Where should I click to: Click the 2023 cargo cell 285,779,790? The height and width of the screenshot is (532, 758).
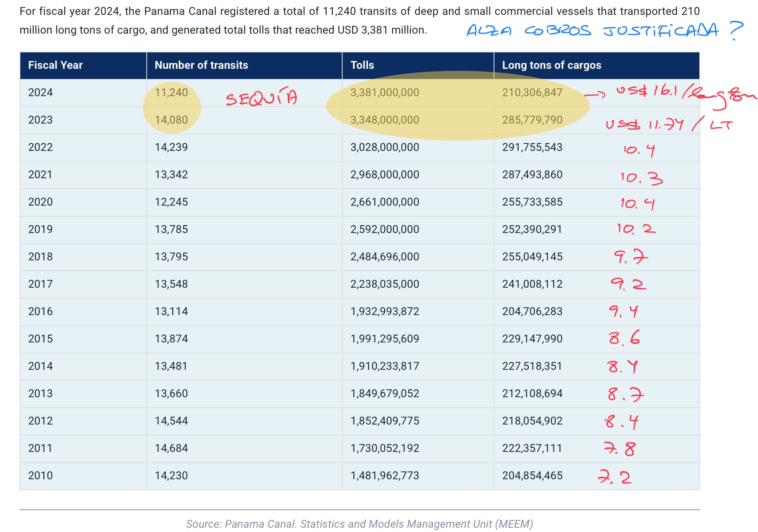(532, 120)
